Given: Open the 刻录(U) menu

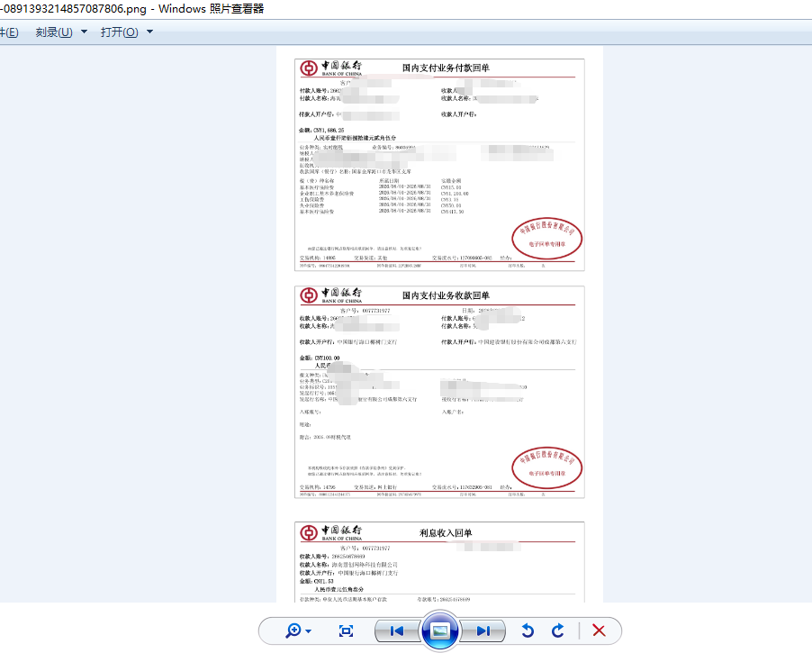Looking at the screenshot, I should pyautogui.click(x=54, y=32).
